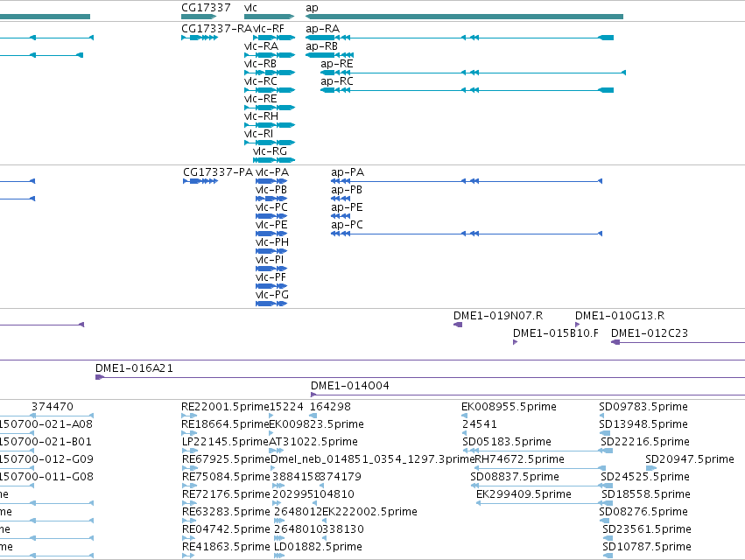
Task: Select transcript vlc-RB
Action: point(260,64)
